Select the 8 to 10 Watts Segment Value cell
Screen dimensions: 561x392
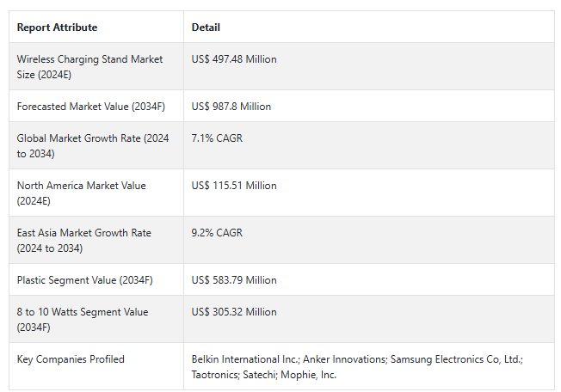tap(96, 319)
